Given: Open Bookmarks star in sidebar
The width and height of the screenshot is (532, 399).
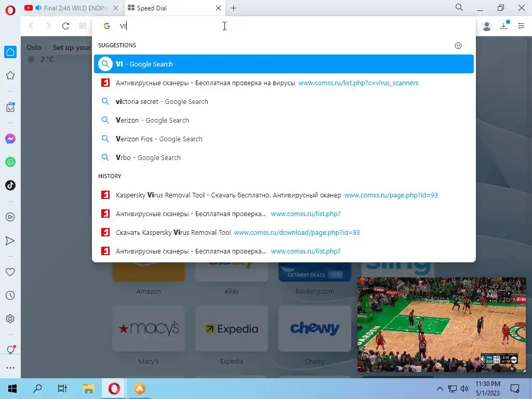Looking at the screenshot, I should click(x=10, y=75).
